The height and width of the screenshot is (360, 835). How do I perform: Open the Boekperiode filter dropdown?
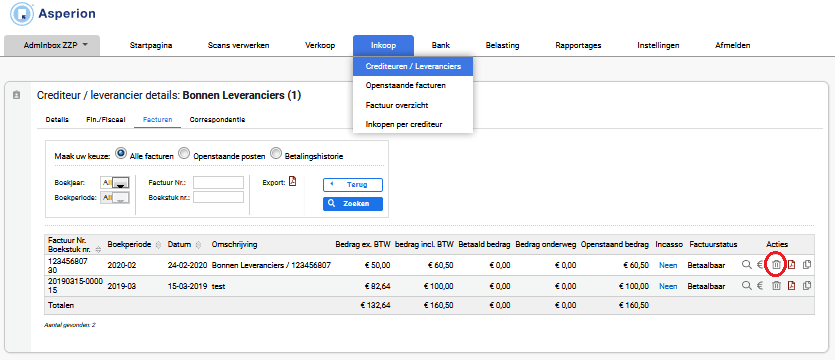point(114,198)
